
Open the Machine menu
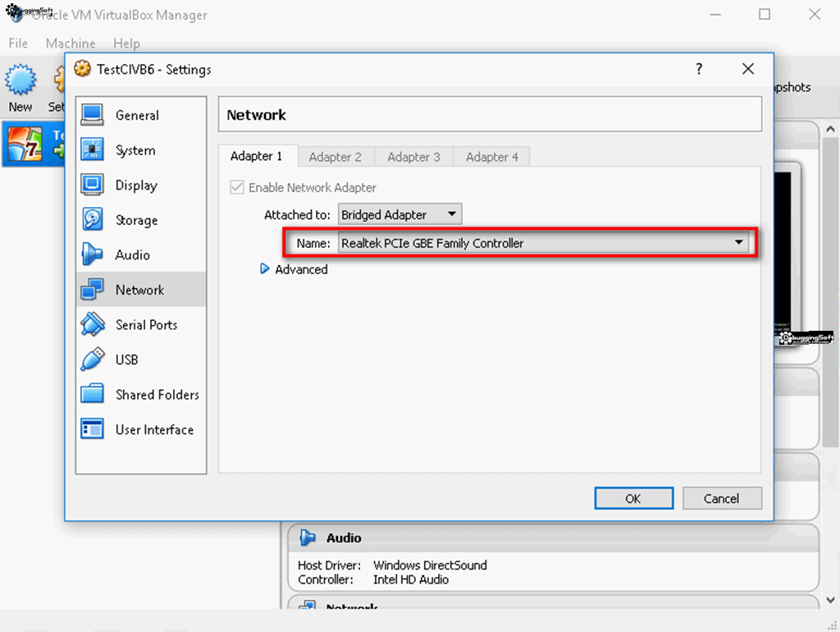(x=71, y=44)
